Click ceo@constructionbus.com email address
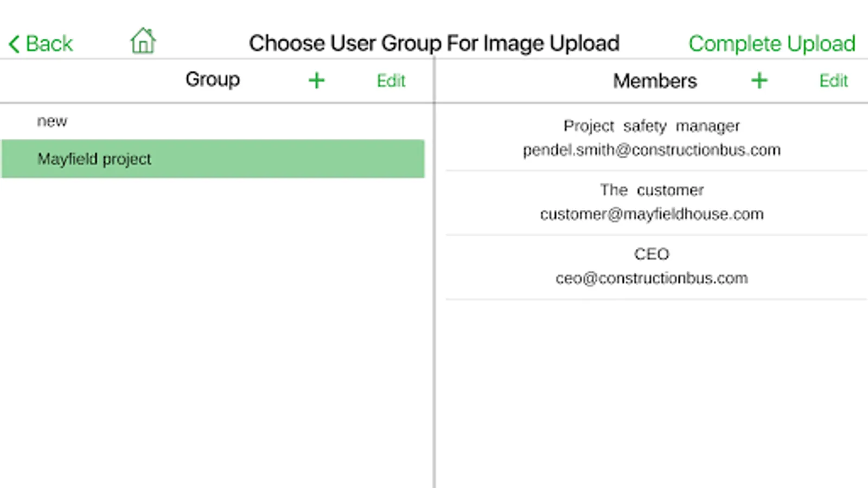This screenshot has width=868, height=488. [651, 278]
